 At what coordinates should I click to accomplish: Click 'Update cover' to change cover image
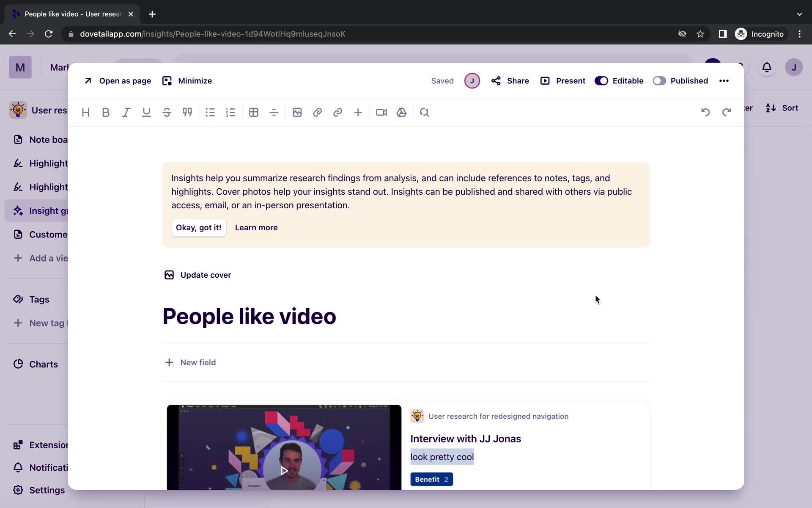coord(205,274)
